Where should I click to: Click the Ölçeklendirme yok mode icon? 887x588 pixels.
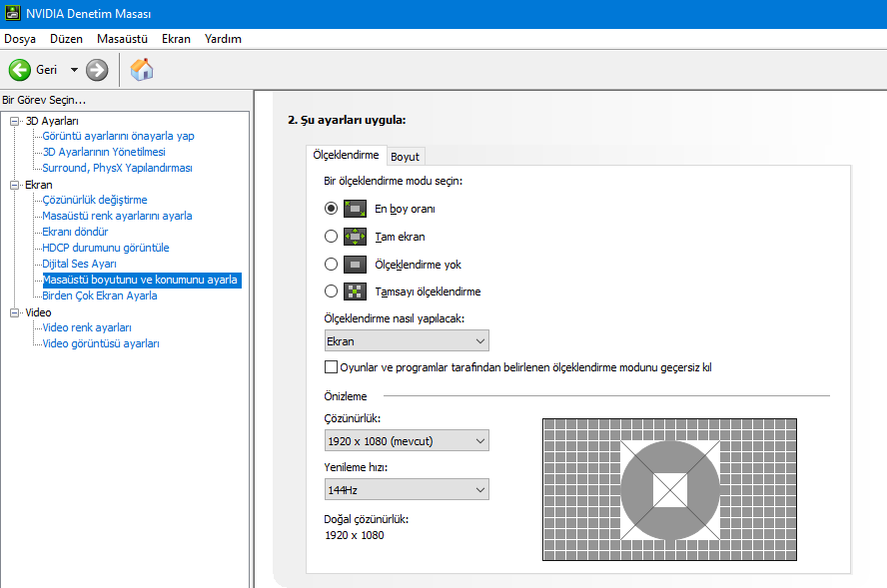(x=355, y=264)
